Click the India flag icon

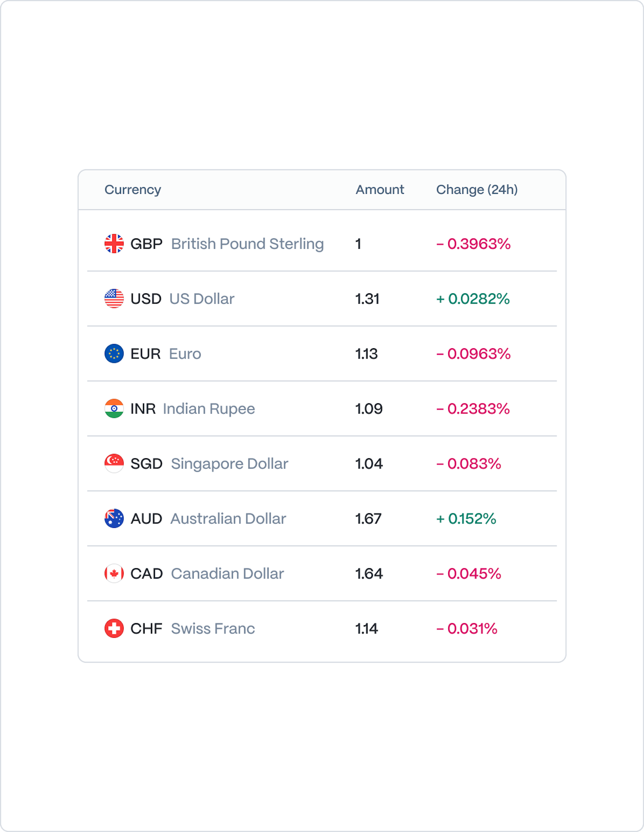click(114, 409)
